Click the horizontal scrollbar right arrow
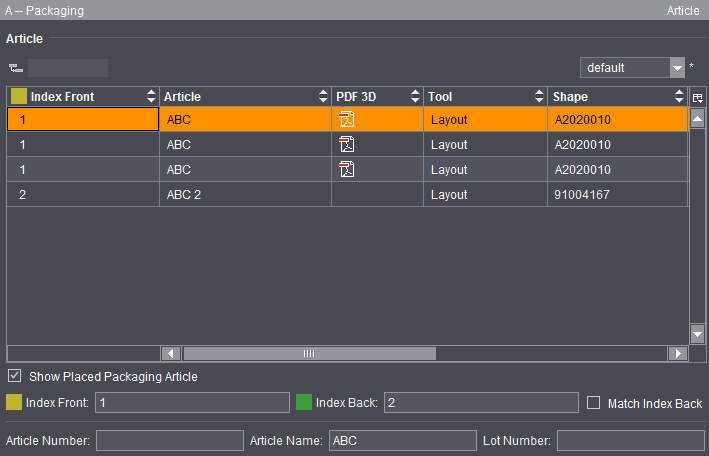 [678, 353]
